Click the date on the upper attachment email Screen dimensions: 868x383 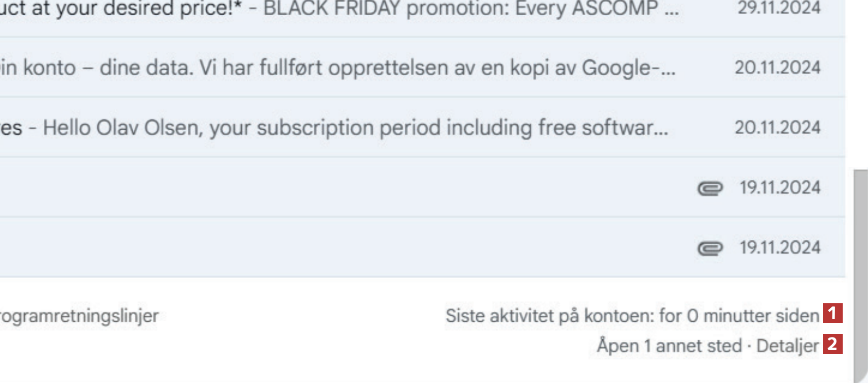click(x=780, y=188)
